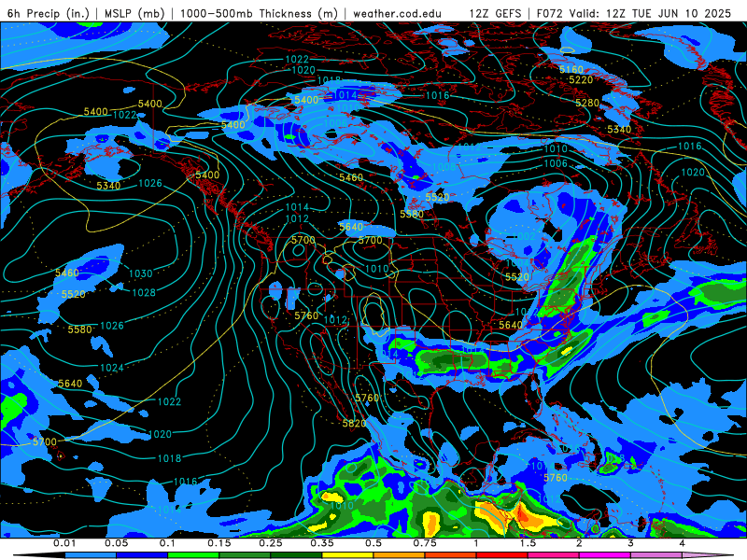747x560 pixels.
Task: Select the '1000-500mb Thickness (m)' header text
Action: [x=259, y=13]
